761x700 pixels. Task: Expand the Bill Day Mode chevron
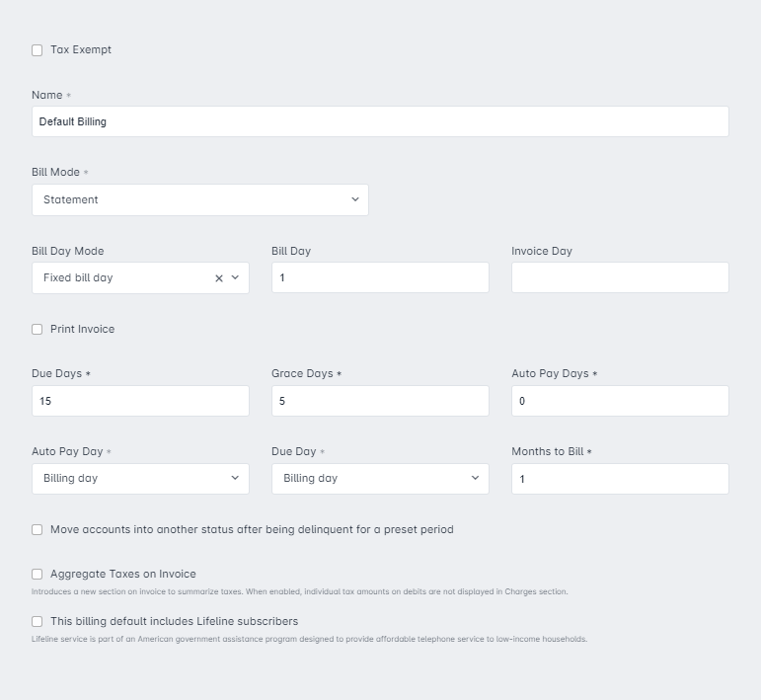(235, 277)
